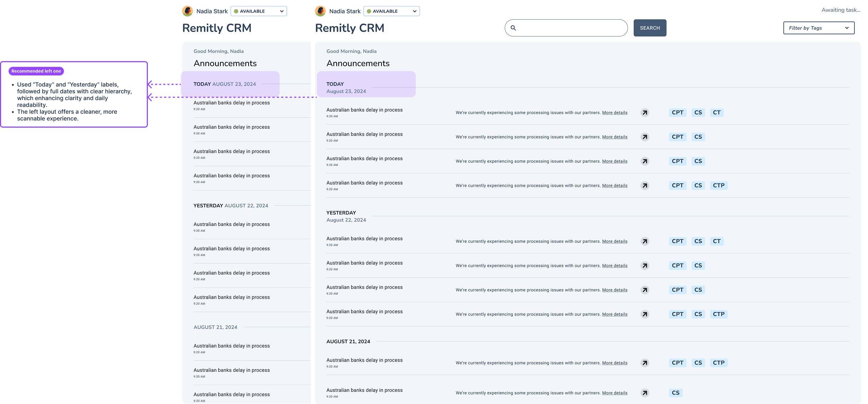Click the 'Awaiting task...' status text
868x404 pixels.
pyautogui.click(x=841, y=10)
